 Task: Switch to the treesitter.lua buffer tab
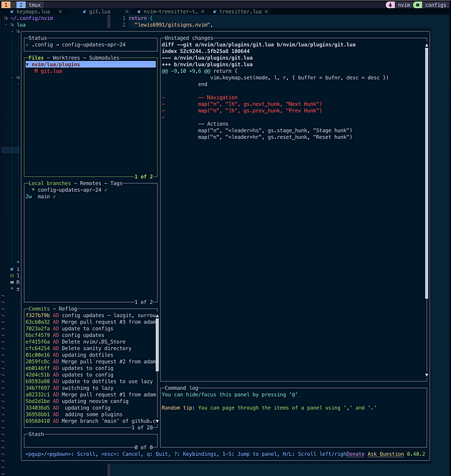pyautogui.click(x=241, y=11)
